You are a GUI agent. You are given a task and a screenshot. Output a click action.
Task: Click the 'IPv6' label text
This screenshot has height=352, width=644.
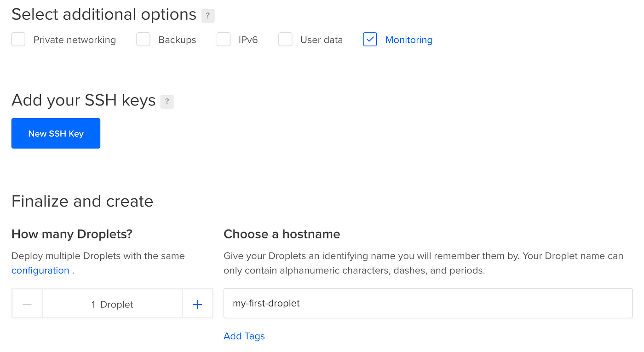pos(248,40)
